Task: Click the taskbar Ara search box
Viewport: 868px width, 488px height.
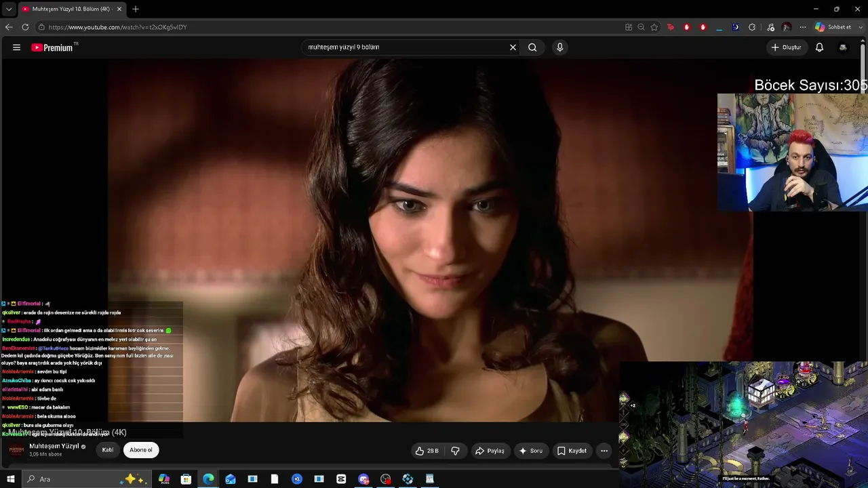Action: pyautogui.click(x=86, y=479)
